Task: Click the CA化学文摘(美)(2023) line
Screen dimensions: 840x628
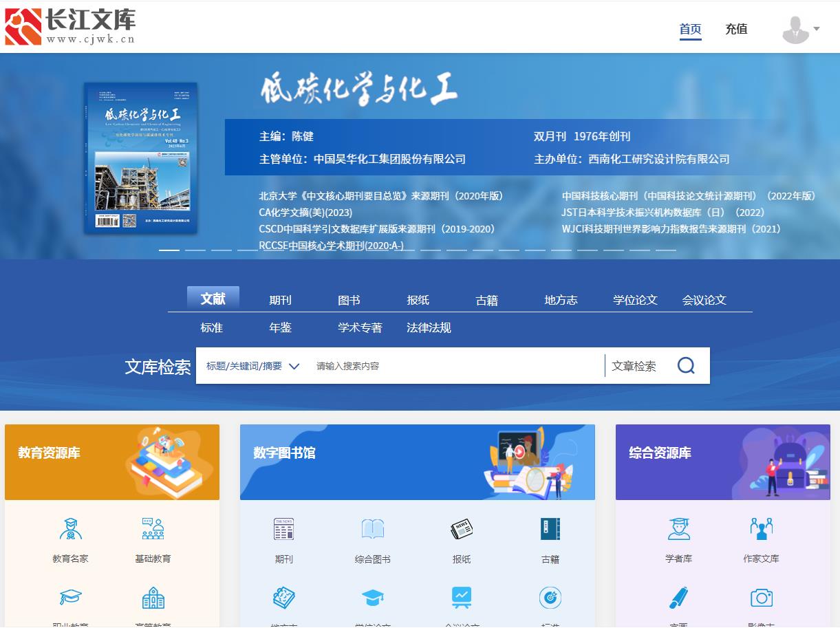Action: click(305, 213)
